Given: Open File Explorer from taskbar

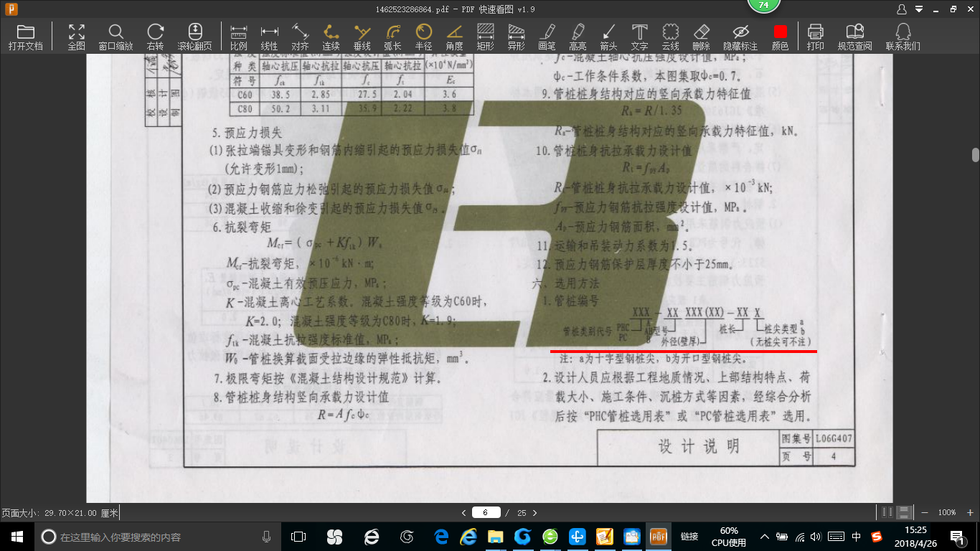Looking at the screenshot, I should [495, 537].
